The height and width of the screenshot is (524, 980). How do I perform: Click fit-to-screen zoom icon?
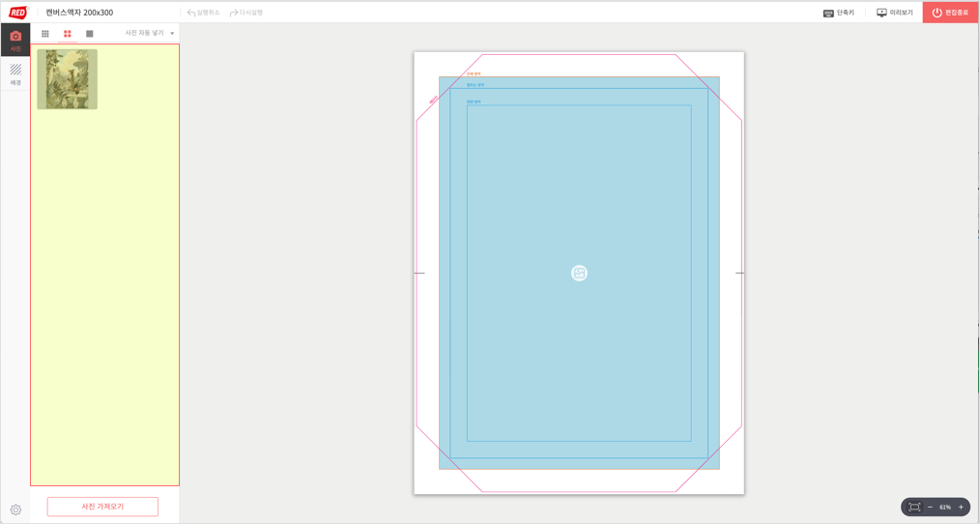[914, 508]
